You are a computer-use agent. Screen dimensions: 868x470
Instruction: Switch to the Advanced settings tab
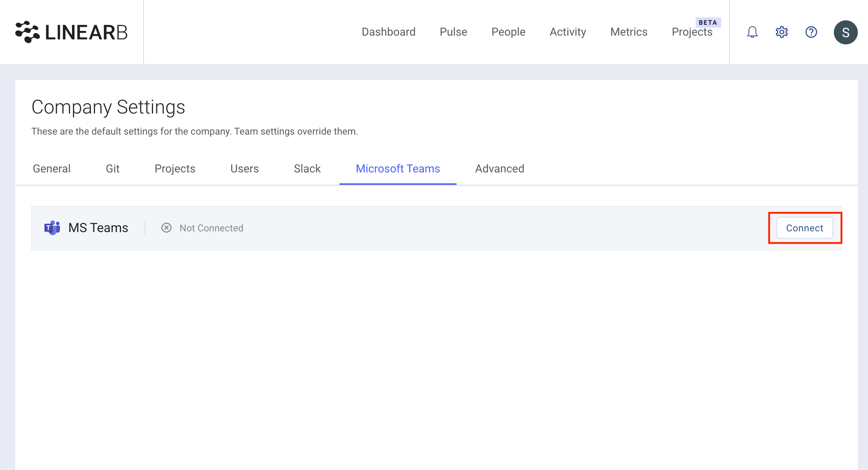click(x=499, y=168)
